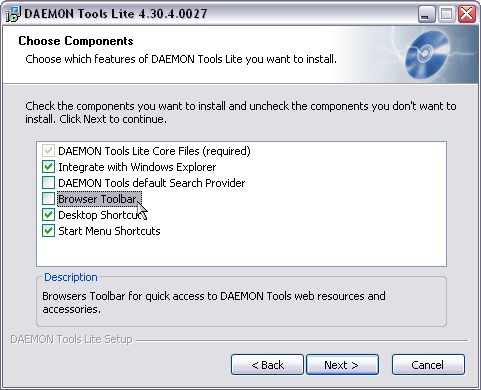Click the Description group label
The width and height of the screenshot is (481, 390).
(71, 277)
